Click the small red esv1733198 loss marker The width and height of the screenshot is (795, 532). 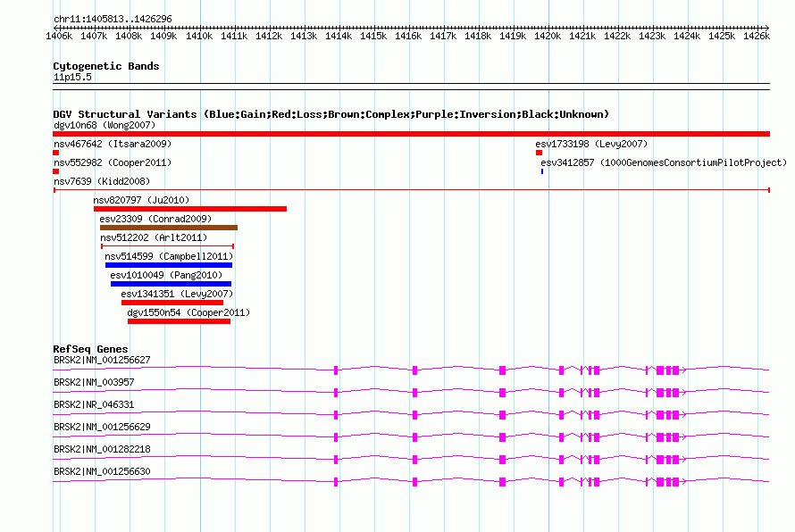click(539, 153)
